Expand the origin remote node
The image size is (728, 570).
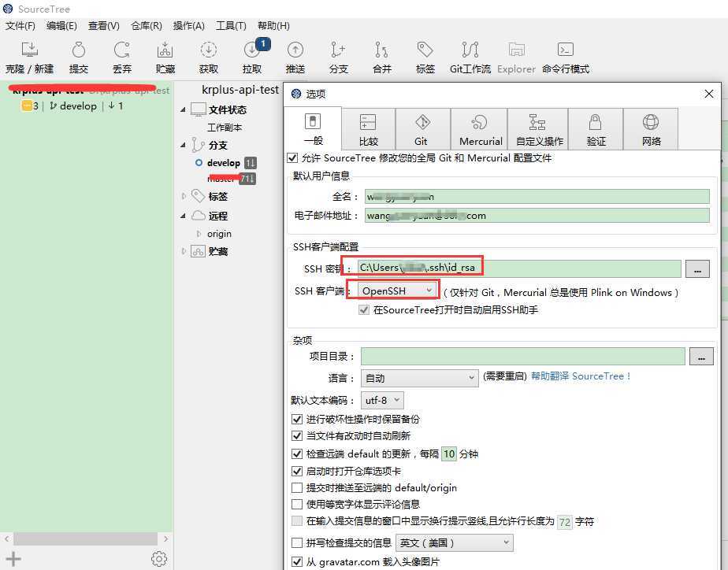point(199,234)
